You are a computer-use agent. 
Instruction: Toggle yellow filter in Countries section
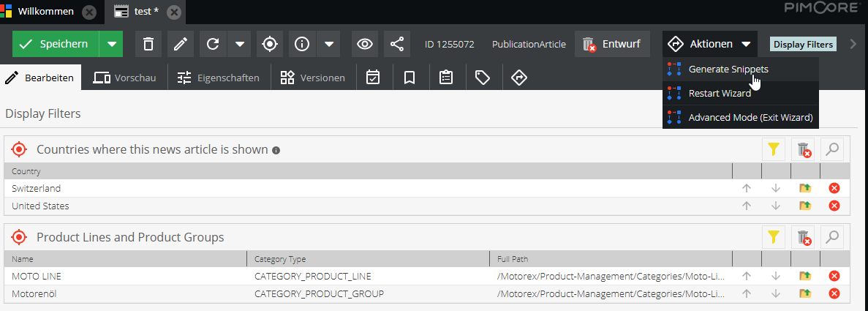coord(773,150)
